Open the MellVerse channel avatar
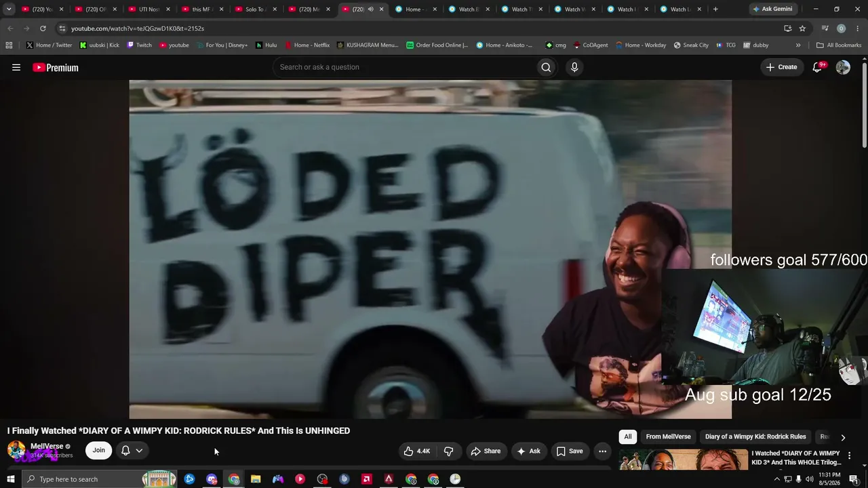 (x=16, y=451)
